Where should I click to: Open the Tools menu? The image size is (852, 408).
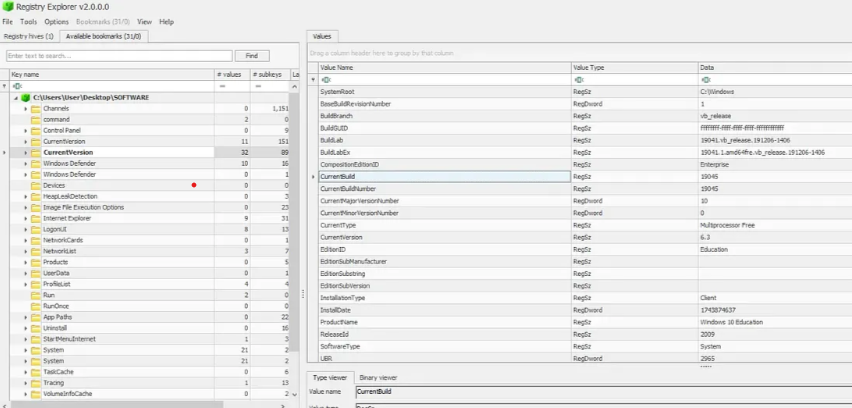[28, 21]
